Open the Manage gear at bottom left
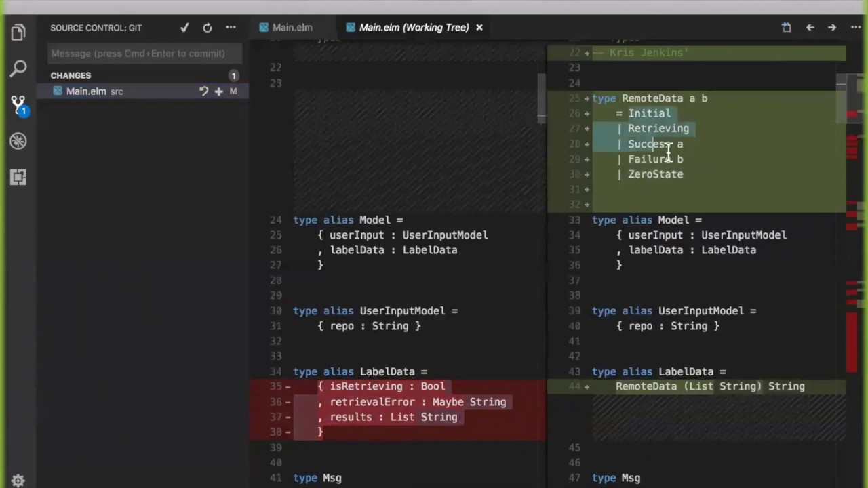This screenshot has width=868, height=488. [x=18, y=480]
